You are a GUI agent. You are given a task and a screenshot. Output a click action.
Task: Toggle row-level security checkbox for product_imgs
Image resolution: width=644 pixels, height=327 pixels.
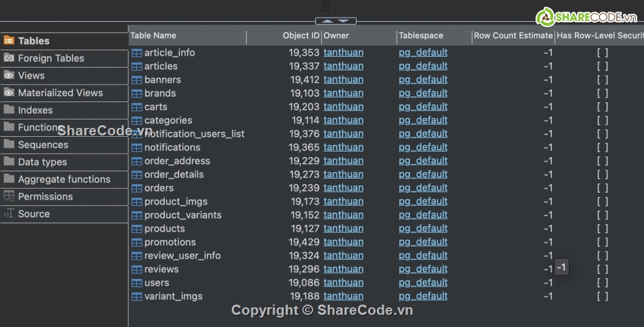coord(603,202)
